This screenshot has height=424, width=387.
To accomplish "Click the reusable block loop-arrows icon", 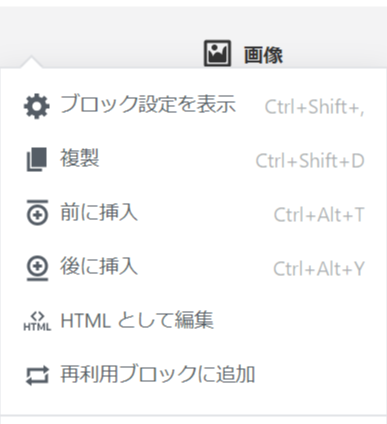I will [x=37, y=375].
